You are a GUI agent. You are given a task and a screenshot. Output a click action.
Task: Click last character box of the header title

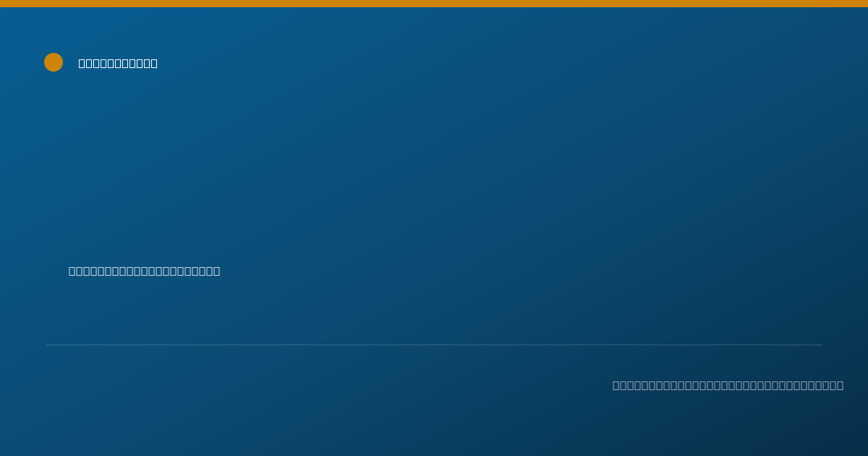(153, 63)
